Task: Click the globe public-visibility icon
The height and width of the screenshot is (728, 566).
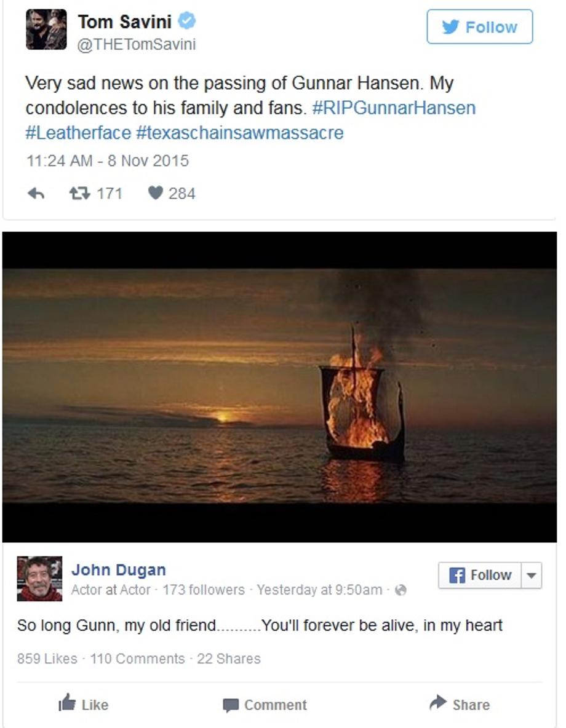Action: (x=400, y=590)
